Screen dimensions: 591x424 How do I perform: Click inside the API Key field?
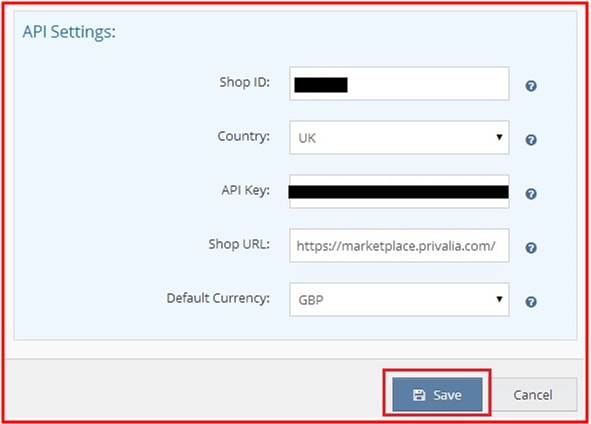point(399,191)
